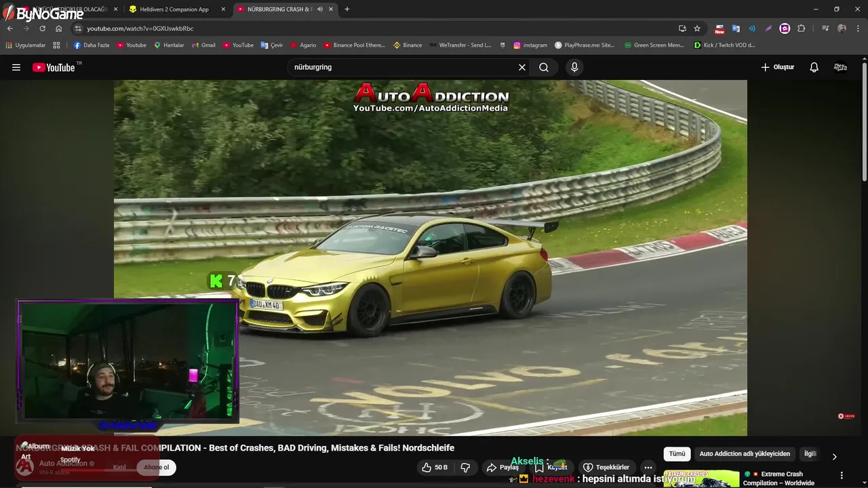Viewport: 868px width, 488px height.
Task: Open the purple feather extension
Action: tap(768, 28)
